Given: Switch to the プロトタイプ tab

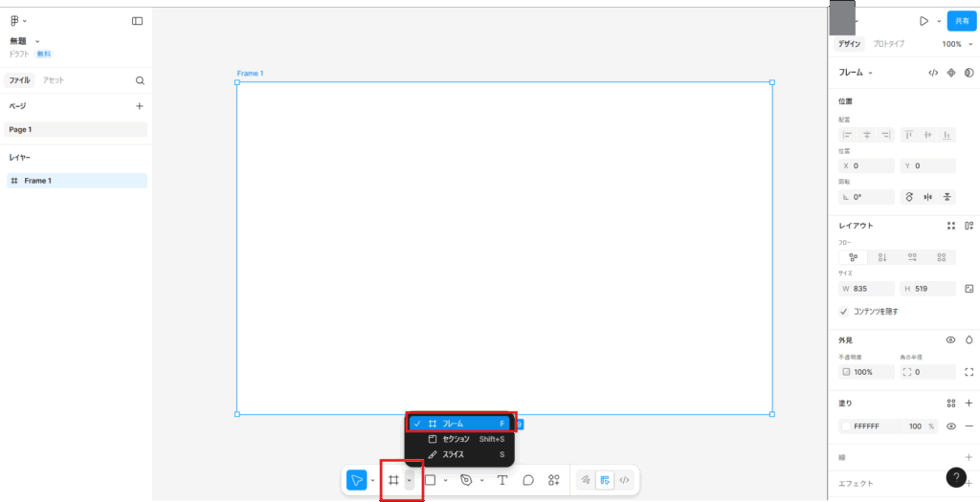Looking at the screenshot, I should 888,44.
